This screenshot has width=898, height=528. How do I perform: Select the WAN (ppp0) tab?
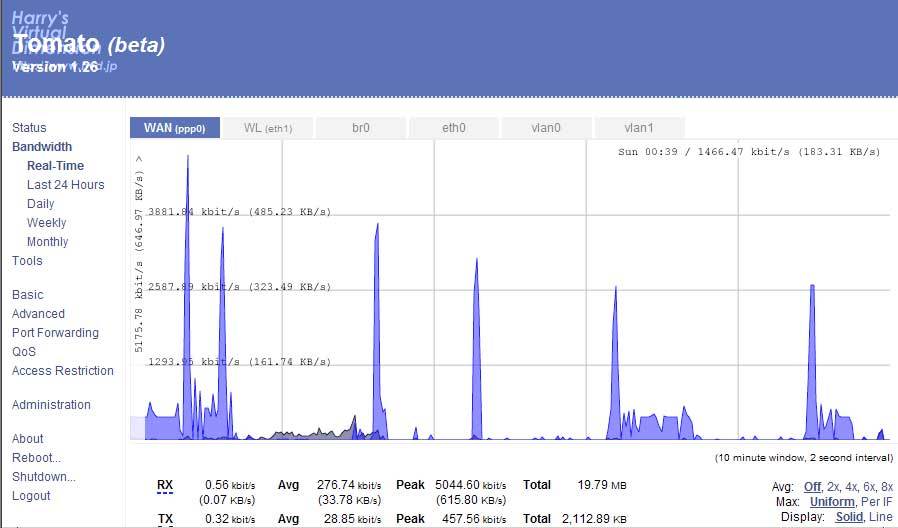[175, 128]
